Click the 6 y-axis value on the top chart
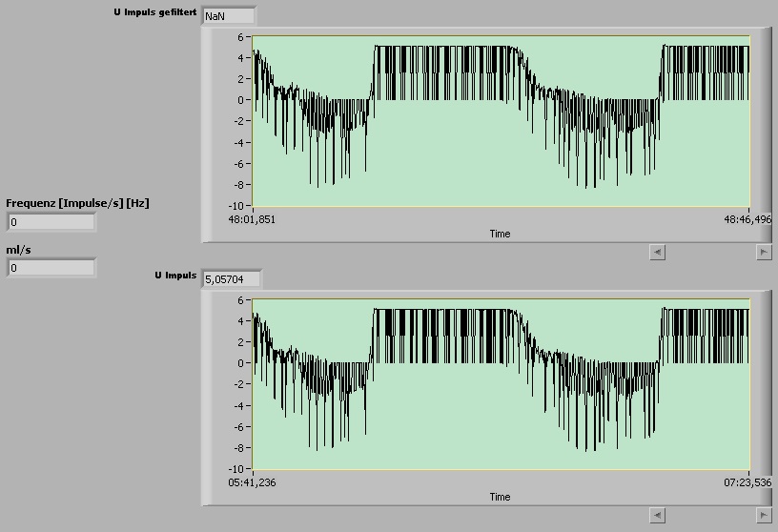Image resolution: width=778 pixels, height=532 pixels. 240,37
